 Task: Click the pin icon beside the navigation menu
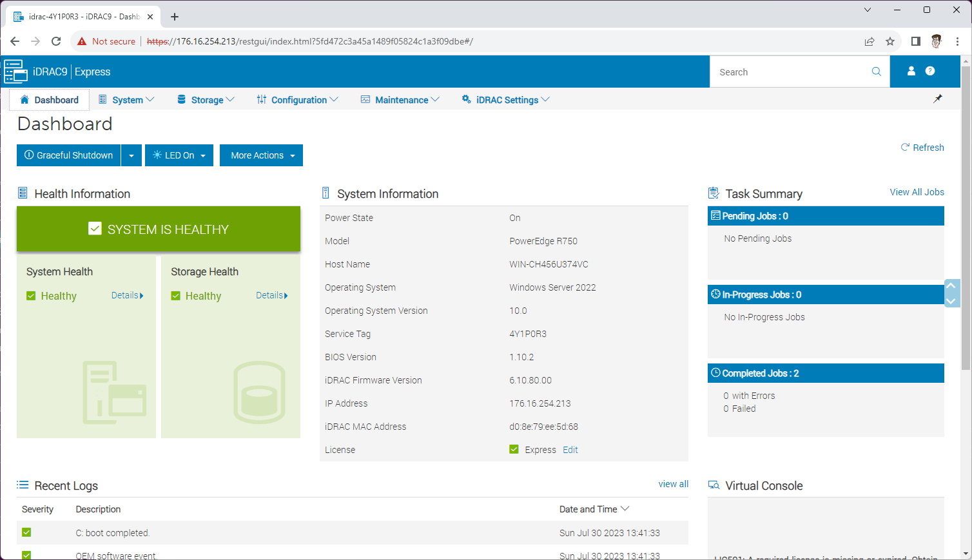pos(938,99)
